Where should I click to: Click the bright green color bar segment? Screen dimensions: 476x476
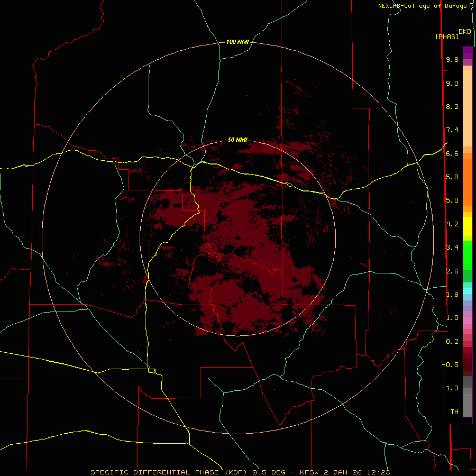(467, 255)
